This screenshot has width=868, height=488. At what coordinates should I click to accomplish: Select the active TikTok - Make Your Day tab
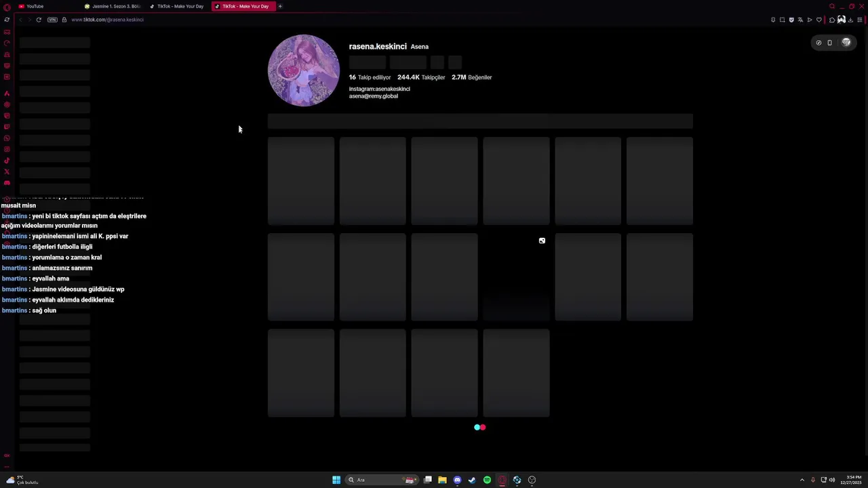coord(243,6)
